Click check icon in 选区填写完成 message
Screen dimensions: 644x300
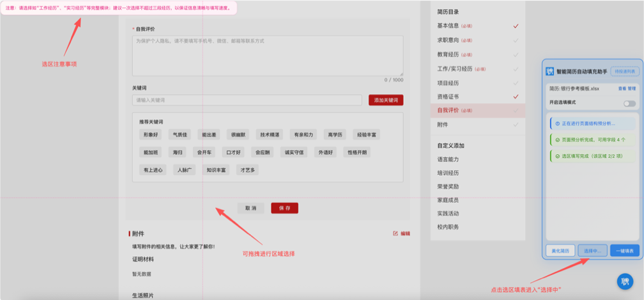point(557,156)
